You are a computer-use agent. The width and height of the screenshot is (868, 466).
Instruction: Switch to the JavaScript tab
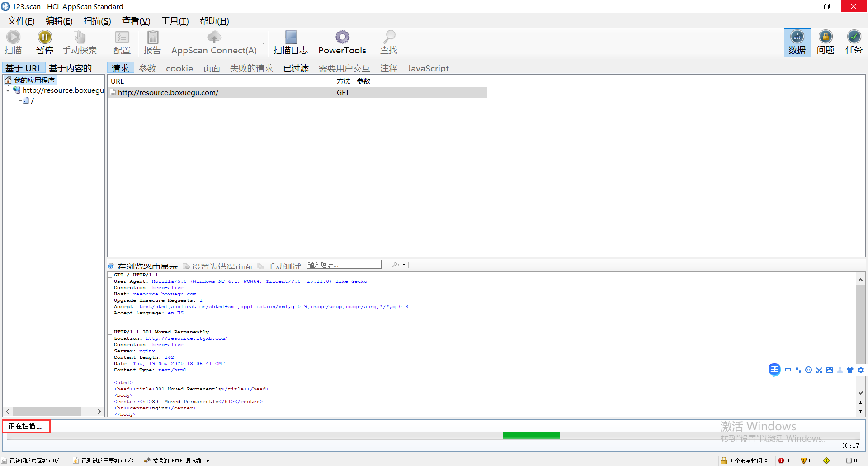428,68
